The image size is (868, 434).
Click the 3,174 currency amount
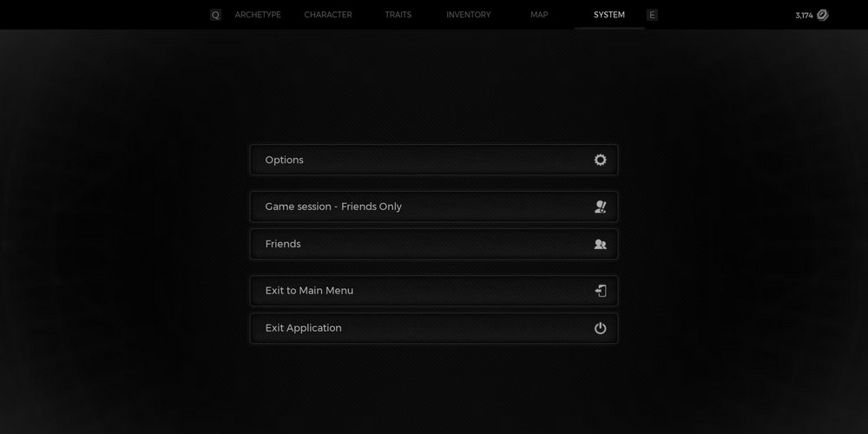tap(804, 16)
